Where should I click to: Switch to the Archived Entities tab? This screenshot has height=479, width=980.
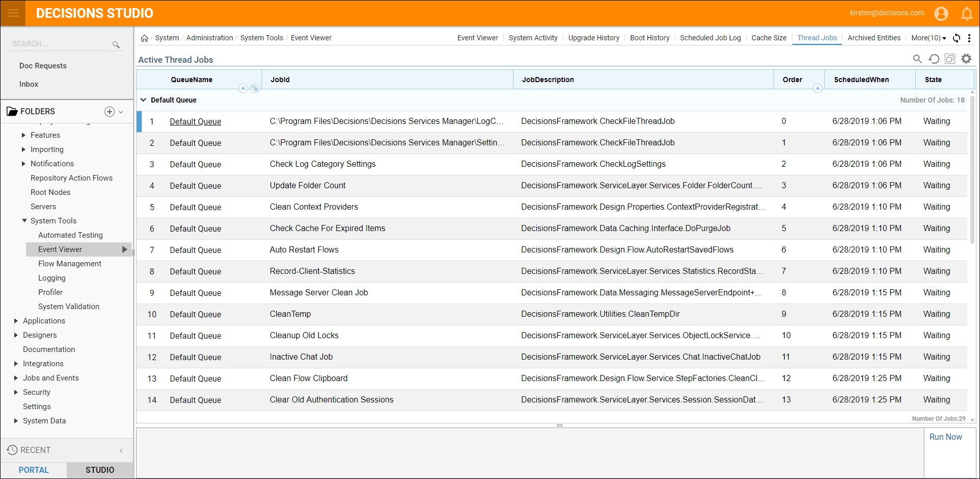pyautogui.click(x=874, y=38)
